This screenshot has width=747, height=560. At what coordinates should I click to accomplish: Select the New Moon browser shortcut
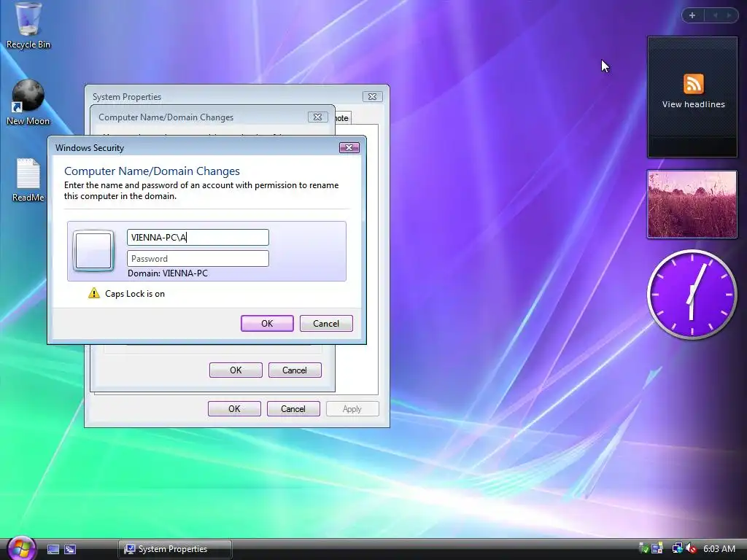[28, 102]
